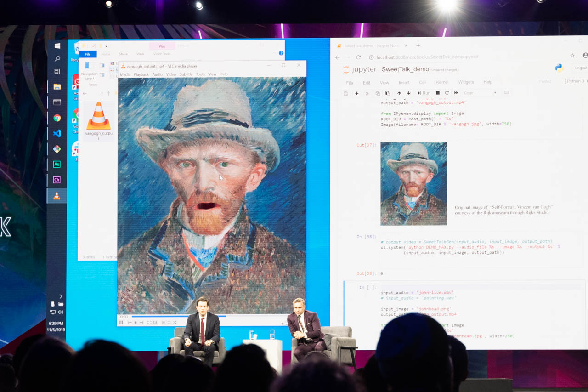Open the Jupyter Edit menu
Viewport: 588px width, 392px height.
(x=366, y=83)
